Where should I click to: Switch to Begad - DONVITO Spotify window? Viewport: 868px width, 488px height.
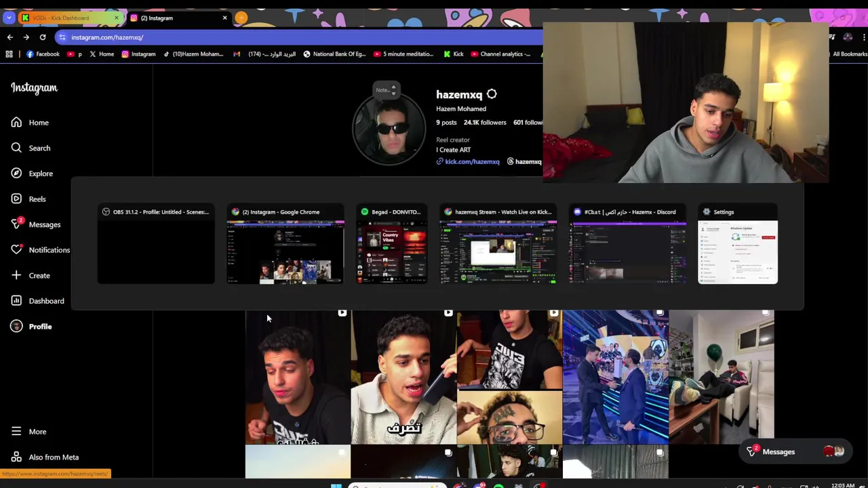pyautogui.click(x=392, y=244)
